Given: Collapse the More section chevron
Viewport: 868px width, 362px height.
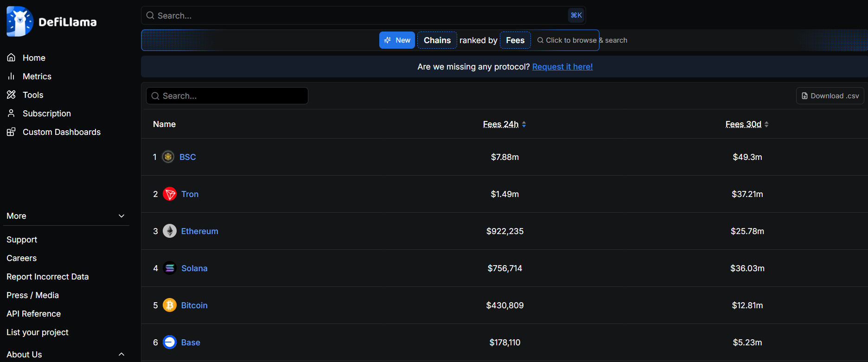Looking at the screenshot, I should (x=121, y=216).
